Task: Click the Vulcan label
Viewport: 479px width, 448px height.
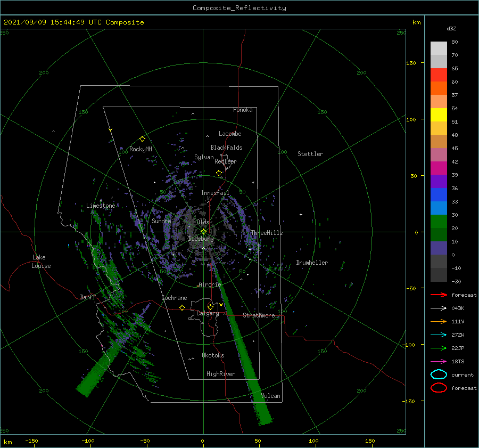Action: pyautogui.click(x=271, y=396)
